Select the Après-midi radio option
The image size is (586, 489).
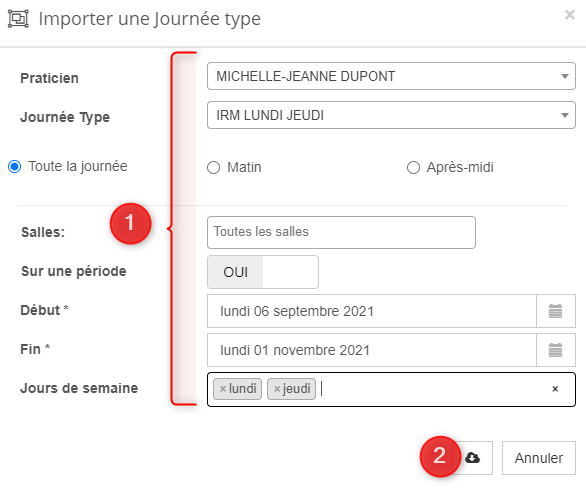tap(413, 167)
